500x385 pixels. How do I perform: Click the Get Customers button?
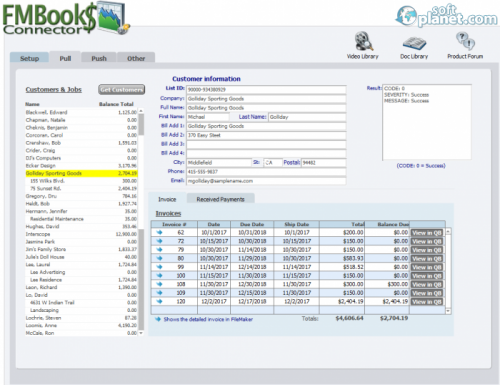click(x=122, y=89)
